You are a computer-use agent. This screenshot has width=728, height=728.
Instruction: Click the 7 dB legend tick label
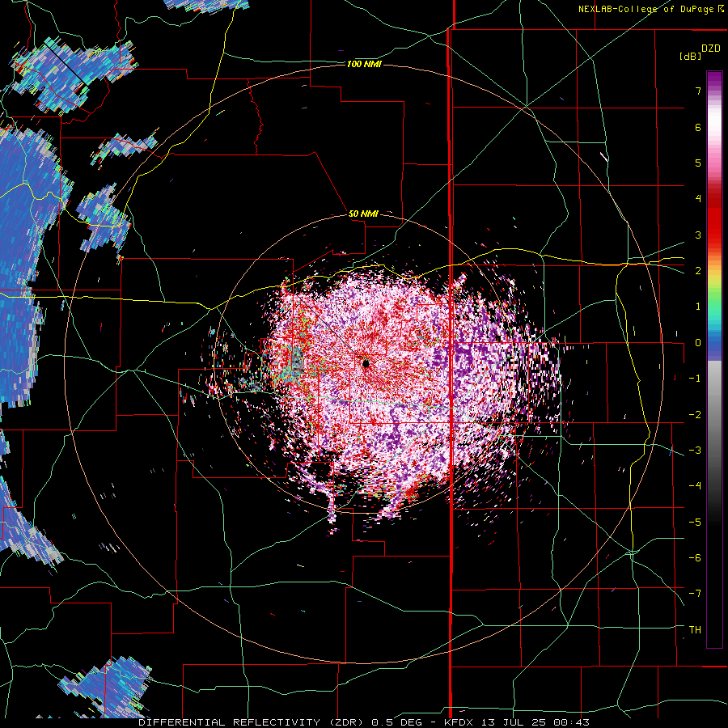click(698, 91)
